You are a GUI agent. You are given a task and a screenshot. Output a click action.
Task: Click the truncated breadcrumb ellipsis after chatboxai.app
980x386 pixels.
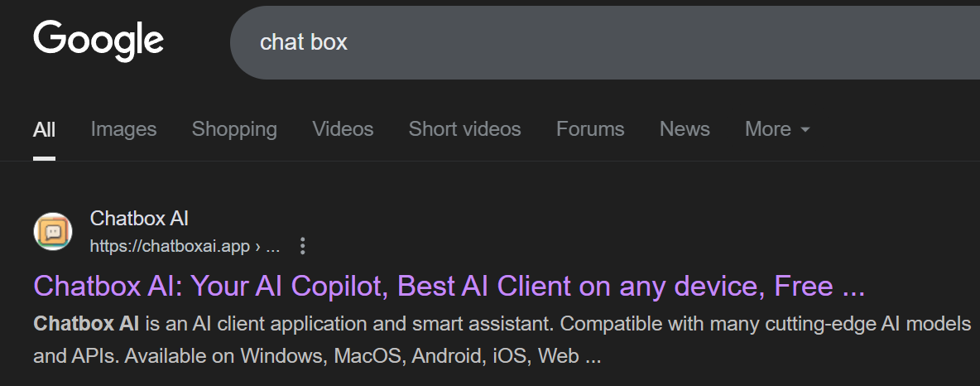[273, 247]
